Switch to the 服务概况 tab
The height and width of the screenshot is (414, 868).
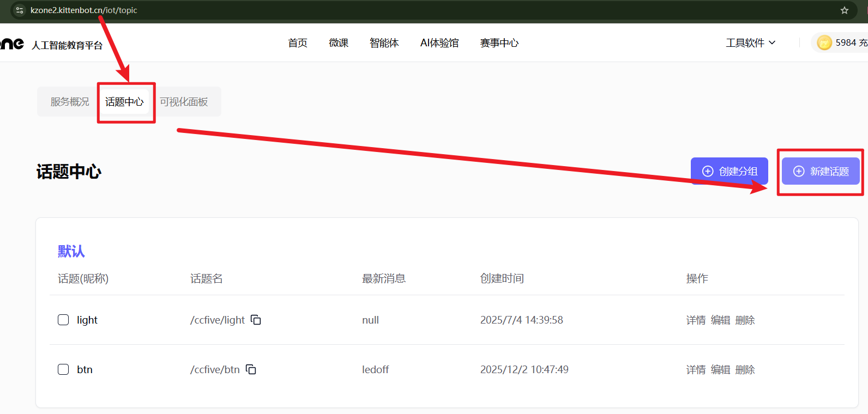[x=70, y=102]
